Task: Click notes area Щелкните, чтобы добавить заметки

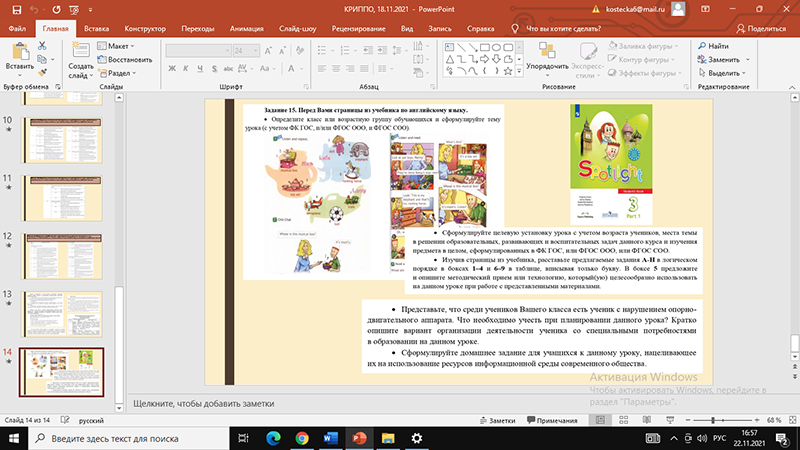Action: [204, 404]
